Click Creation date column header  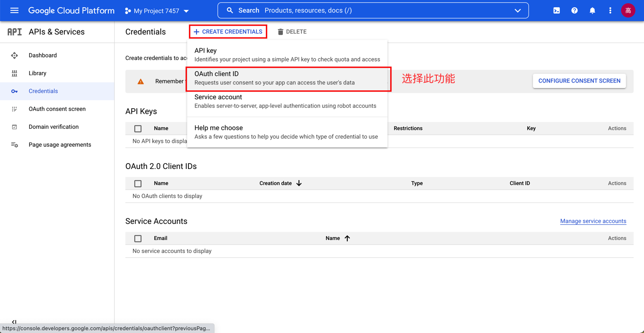[276, 183]
